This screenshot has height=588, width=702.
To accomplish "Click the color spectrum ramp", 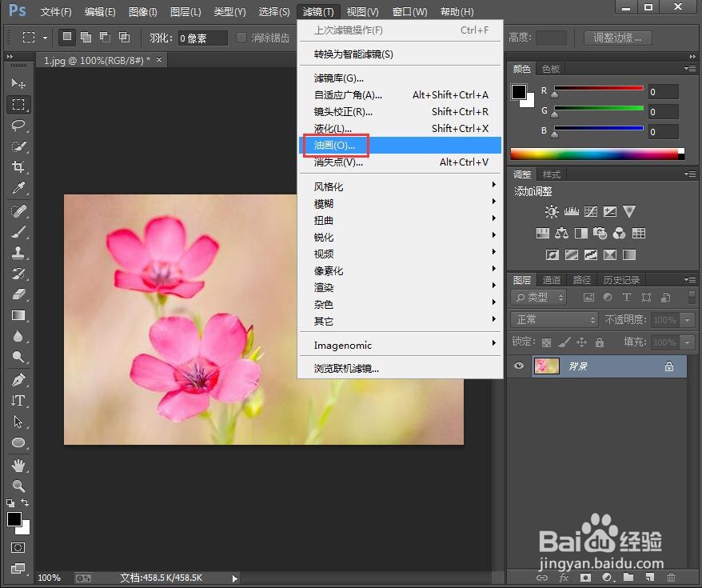I will (x=597, y=154).
